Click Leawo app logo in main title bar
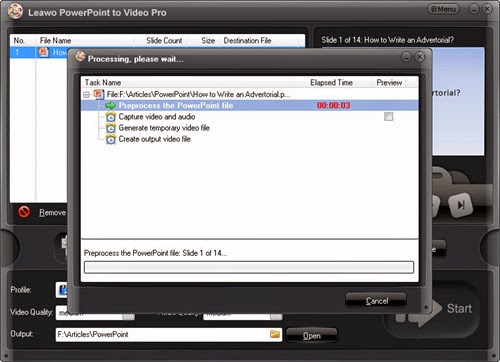 tap(15, 12)
